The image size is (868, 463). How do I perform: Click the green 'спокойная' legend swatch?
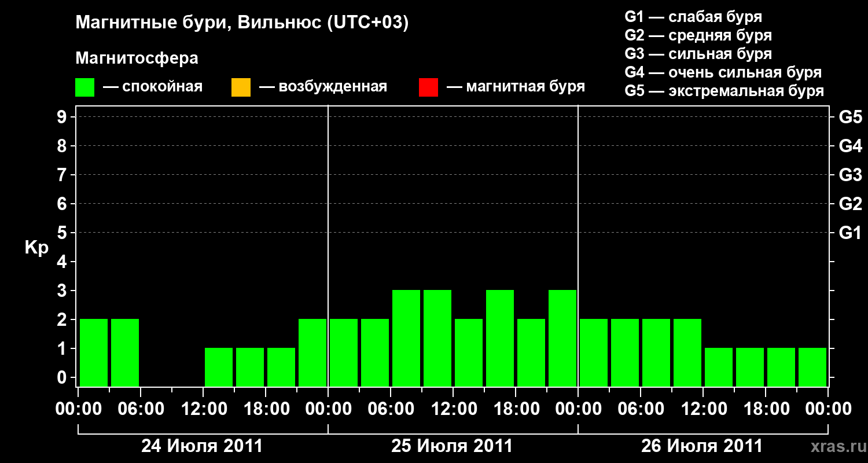tap(85, 87)
